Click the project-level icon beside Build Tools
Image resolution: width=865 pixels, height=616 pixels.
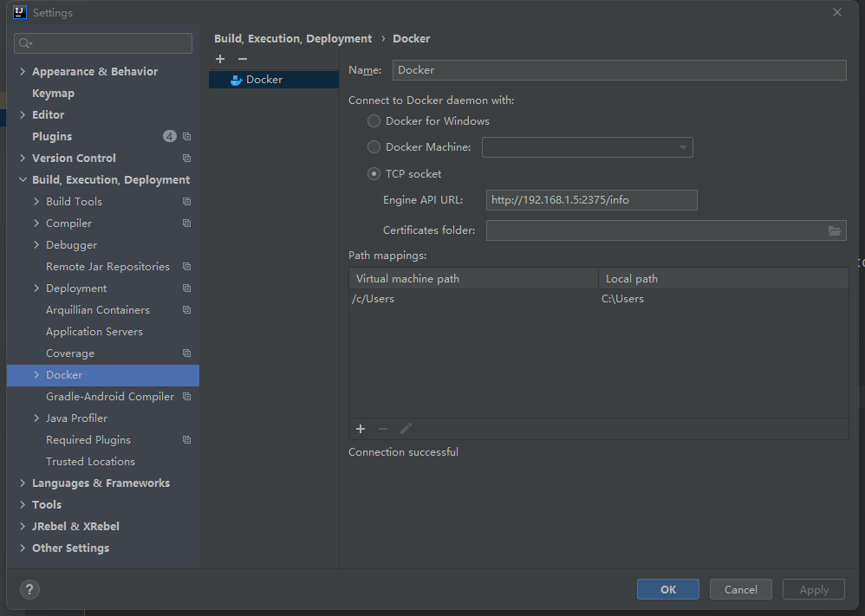(186, 201)
